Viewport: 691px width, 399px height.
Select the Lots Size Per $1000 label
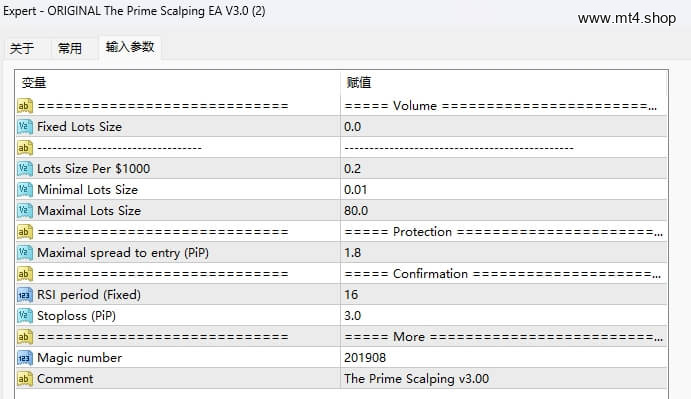93,169
